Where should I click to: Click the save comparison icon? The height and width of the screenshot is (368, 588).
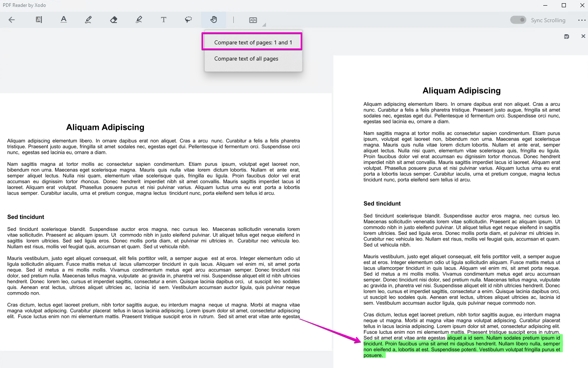[x=566, y=36]
